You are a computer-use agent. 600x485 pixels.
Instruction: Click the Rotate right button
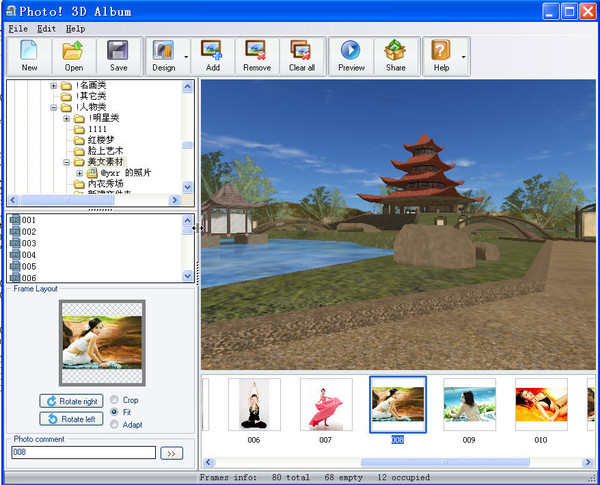coord(71,401)
